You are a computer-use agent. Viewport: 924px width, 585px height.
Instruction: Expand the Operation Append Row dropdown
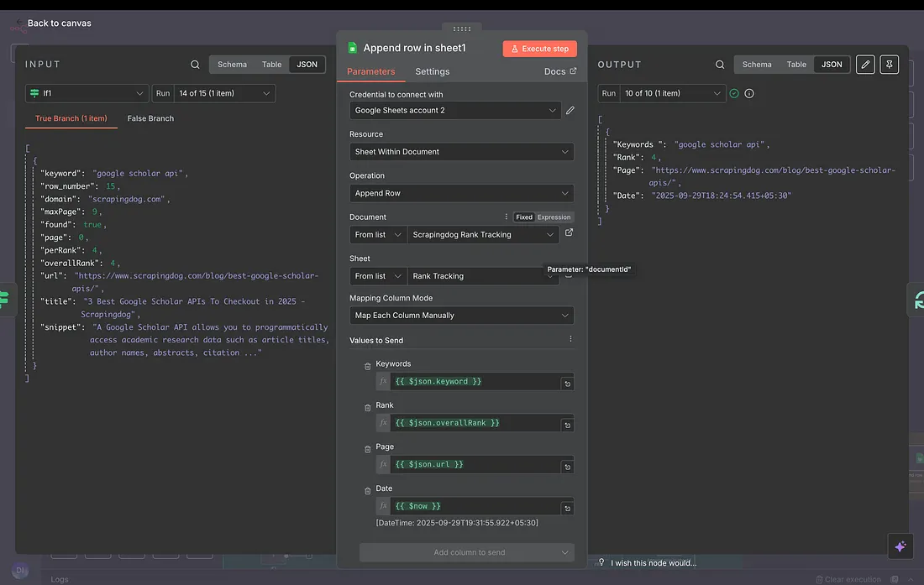pos(461,193)
